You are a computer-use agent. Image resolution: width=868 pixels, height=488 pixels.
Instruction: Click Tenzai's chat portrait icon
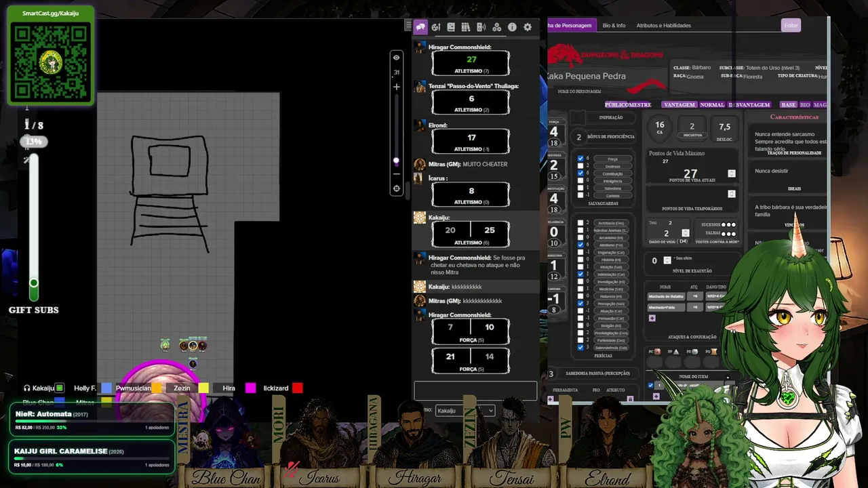coord(420,87)
